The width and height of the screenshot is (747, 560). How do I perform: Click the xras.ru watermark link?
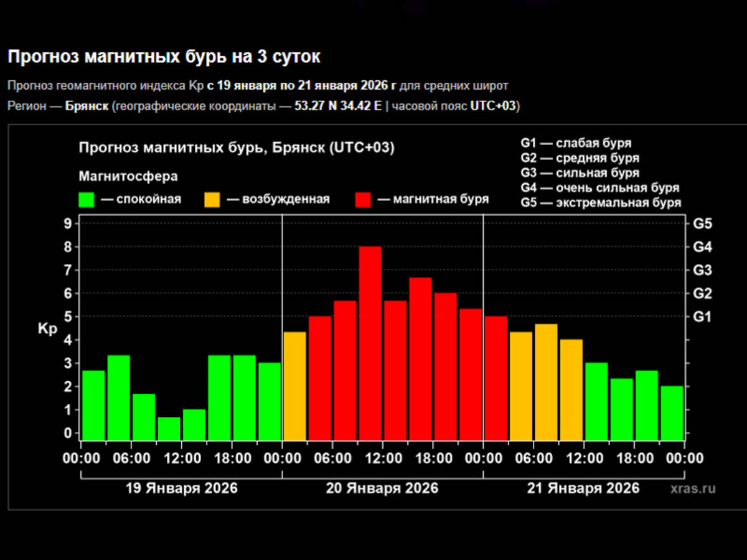(x=693, y=488)
